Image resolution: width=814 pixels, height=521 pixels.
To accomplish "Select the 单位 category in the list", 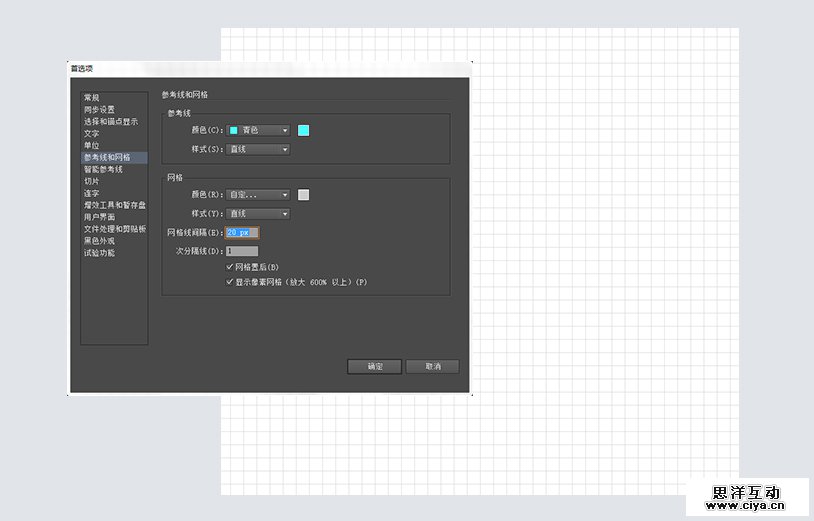I will pyautogui.click(x=92, y=146).
